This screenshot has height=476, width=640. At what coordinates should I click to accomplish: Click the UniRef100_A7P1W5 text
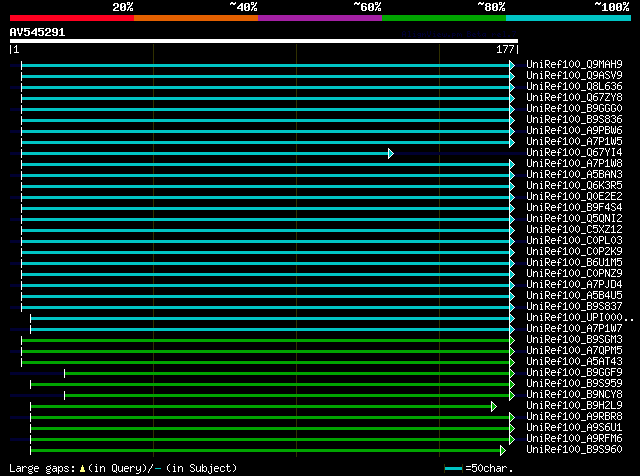click(x=574, y=142)
